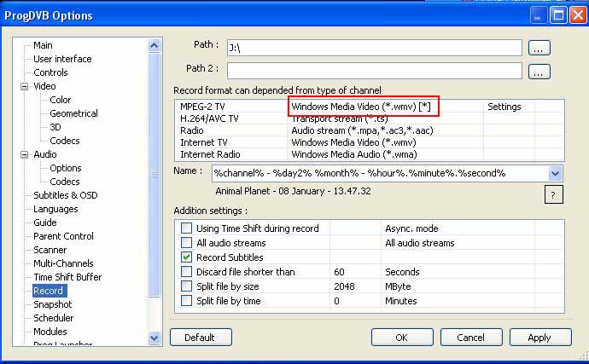Click Settings for MPEG-2 TV format
Screen dimensions: 589x364
click(x=504, y=107)
